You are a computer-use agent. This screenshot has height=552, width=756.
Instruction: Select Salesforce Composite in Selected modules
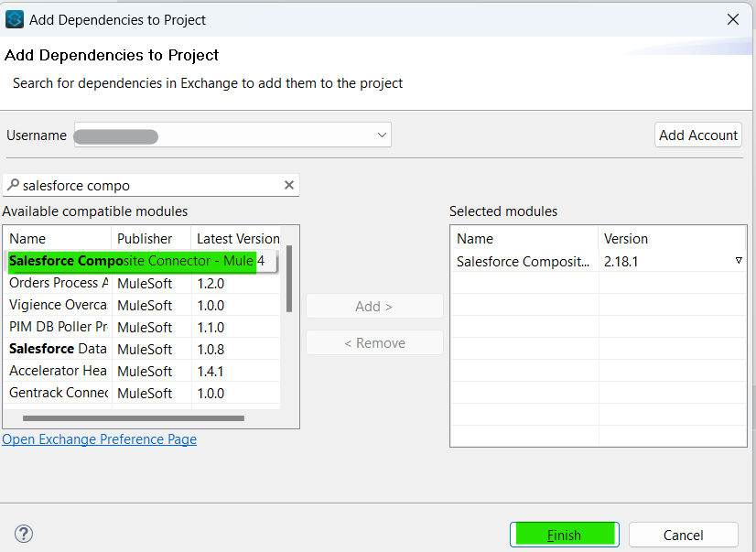pos(524,261)
